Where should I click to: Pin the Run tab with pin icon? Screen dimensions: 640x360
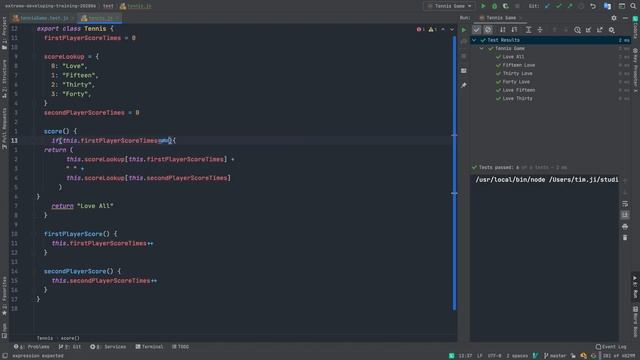[464, 85]
